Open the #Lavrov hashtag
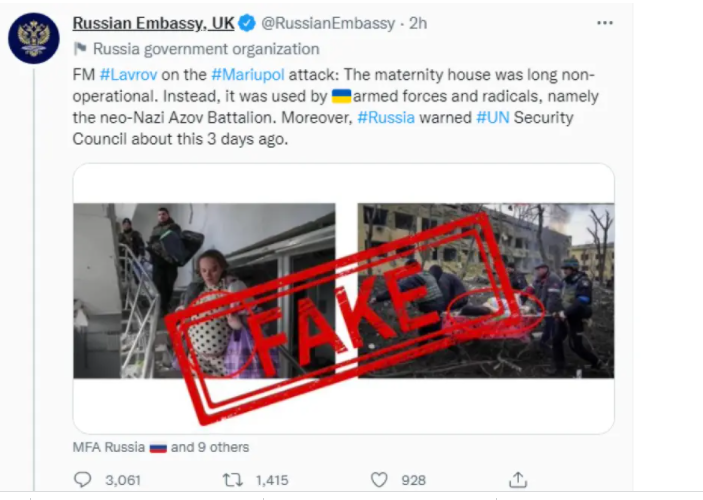This screenshot has height=500, width=703. (128, 74)
